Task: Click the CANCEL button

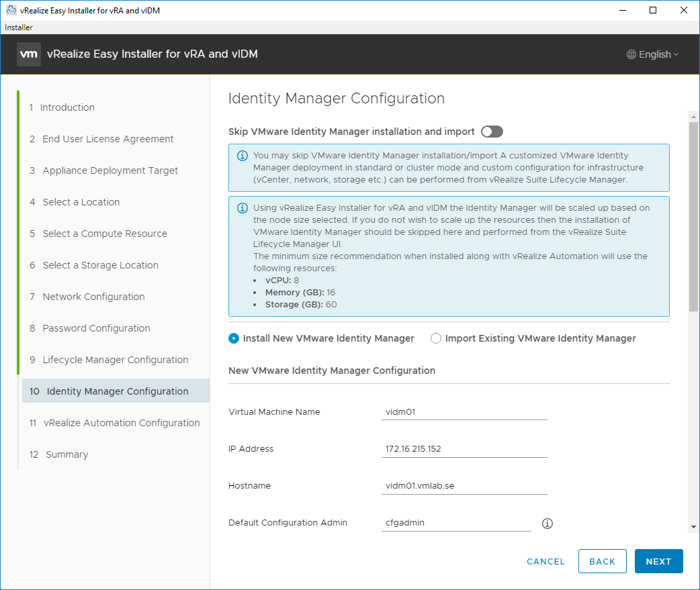Action: (x=545, y=561)
